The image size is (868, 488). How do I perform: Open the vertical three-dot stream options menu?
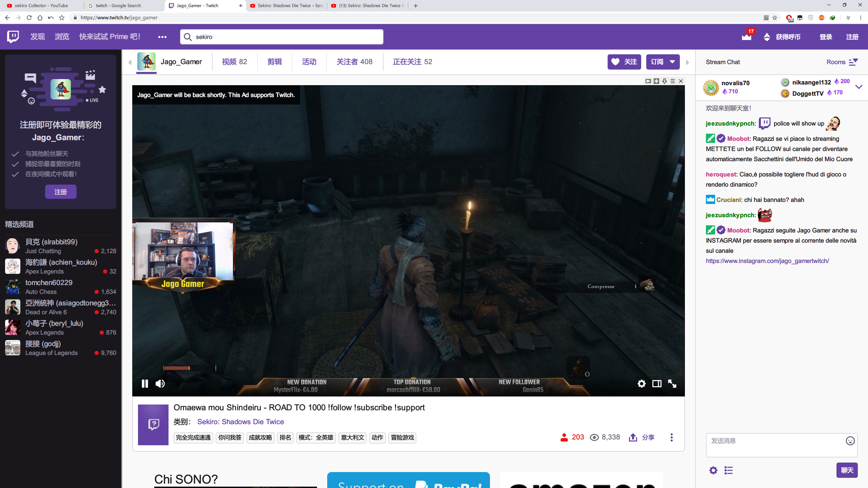coord(672,437)
